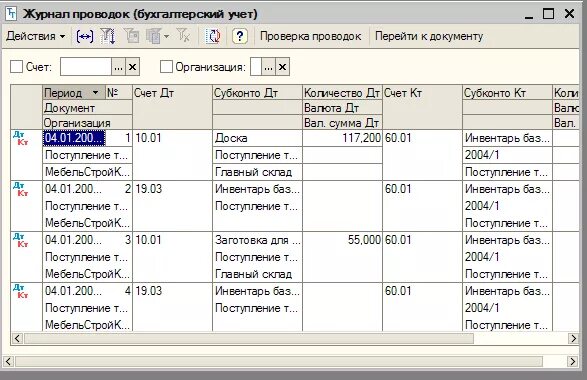Click the № column header
Screen dimensions: 587x380
[x=119, y=92]
